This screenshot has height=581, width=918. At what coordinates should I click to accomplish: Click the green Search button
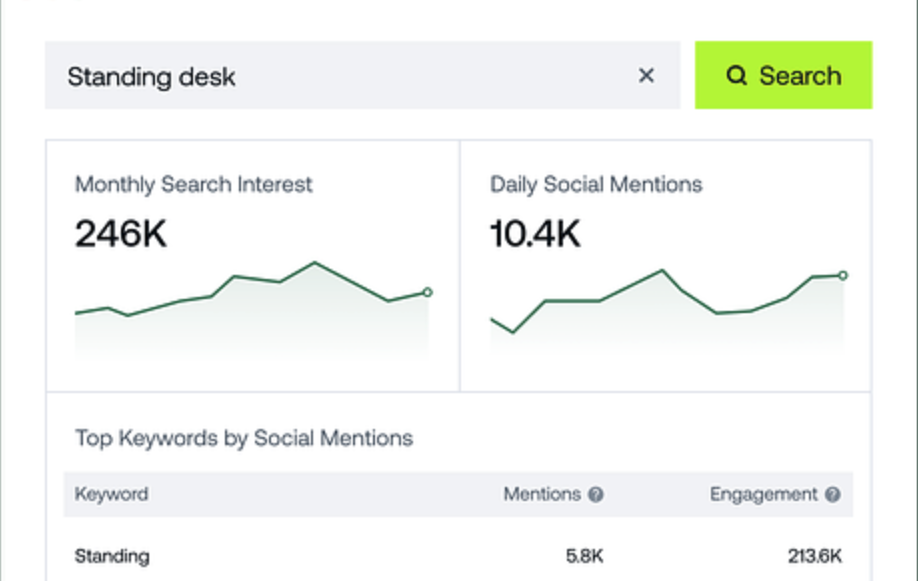[783, 75]
